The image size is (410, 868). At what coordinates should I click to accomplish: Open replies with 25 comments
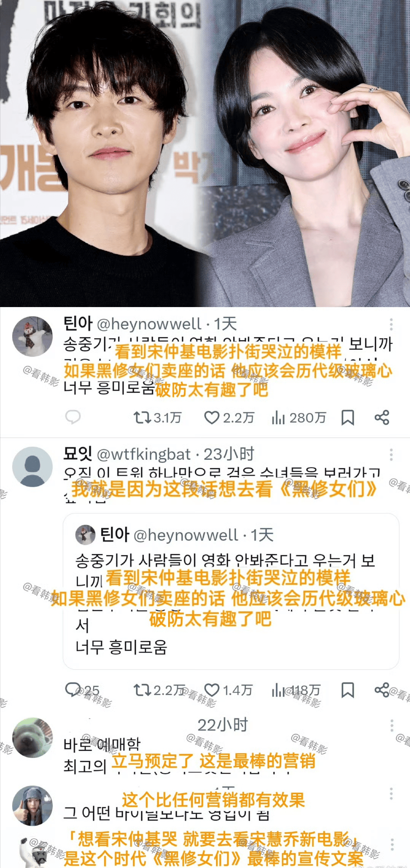[82, 690]
